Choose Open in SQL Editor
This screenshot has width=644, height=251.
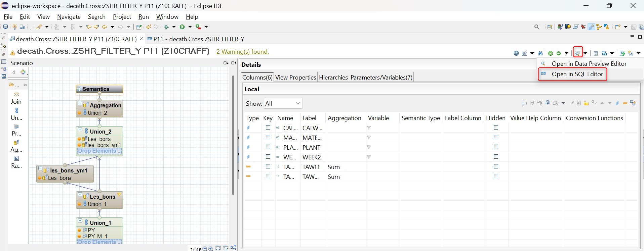coord(577,74)
